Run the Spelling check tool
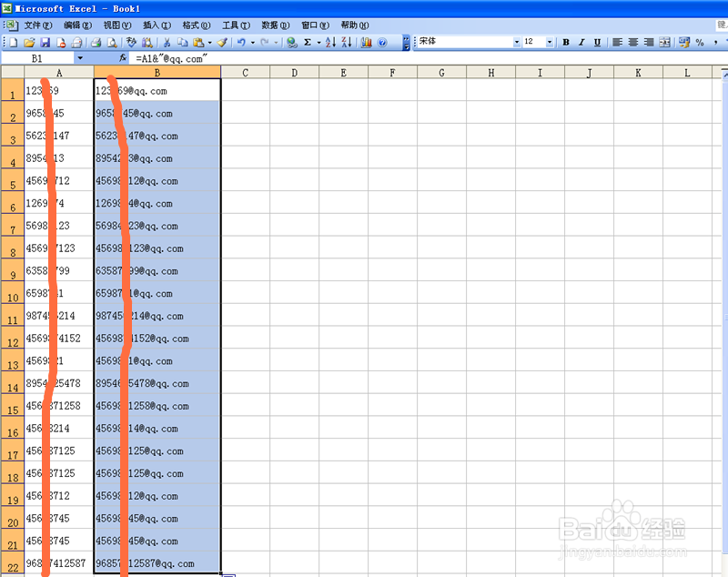The image size is (728, 577). point(131,43)
